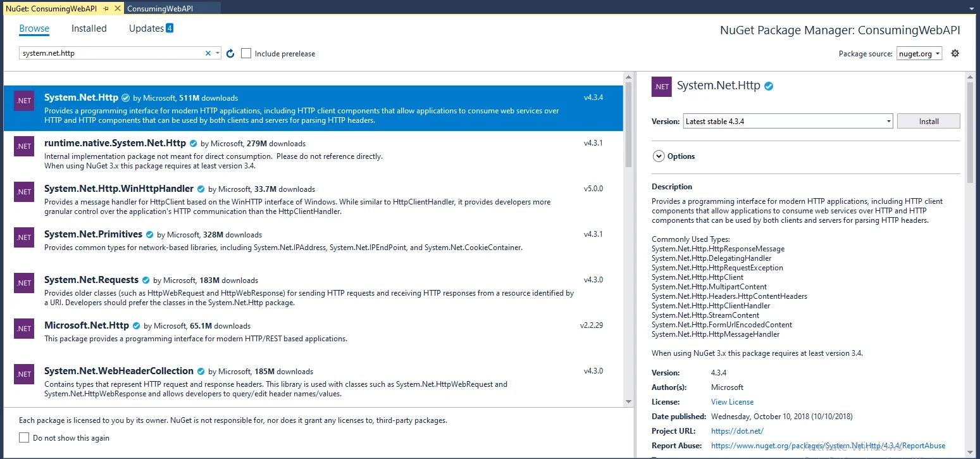This screenshot has width=980, height=459.
Task: Select the System.Net.Primitives package
Action: coord(313,245)
